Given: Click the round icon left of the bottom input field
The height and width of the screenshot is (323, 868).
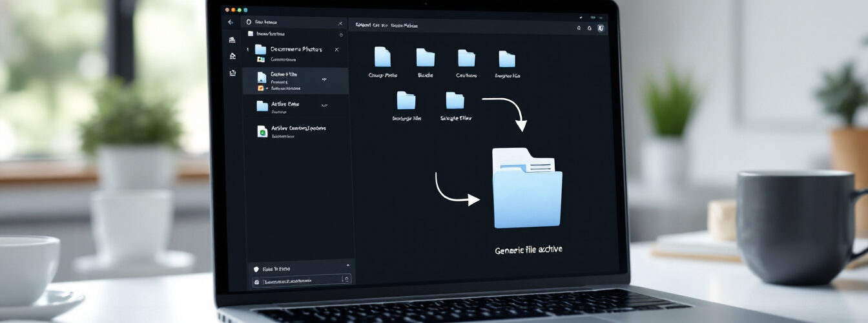Looking at the screenshot, I should [x=256, y=282].
